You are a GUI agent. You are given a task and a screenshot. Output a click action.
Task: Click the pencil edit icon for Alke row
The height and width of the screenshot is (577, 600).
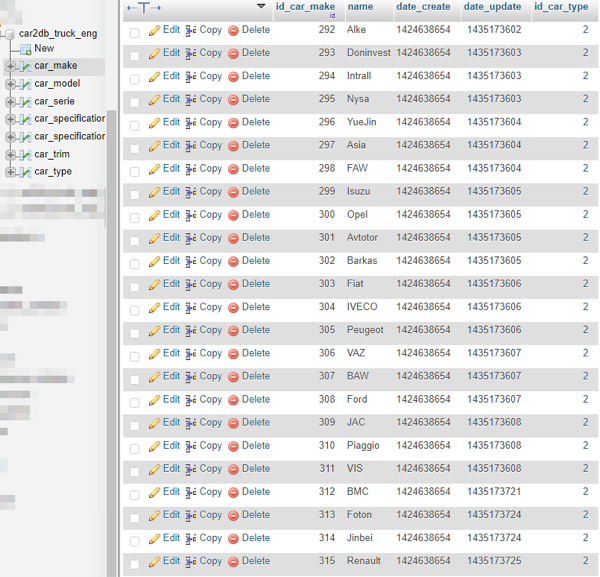tap(154, 31)
